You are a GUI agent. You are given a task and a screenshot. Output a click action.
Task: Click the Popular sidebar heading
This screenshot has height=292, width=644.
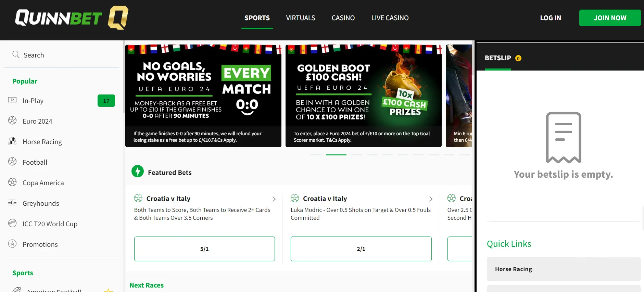click(25, 81)
